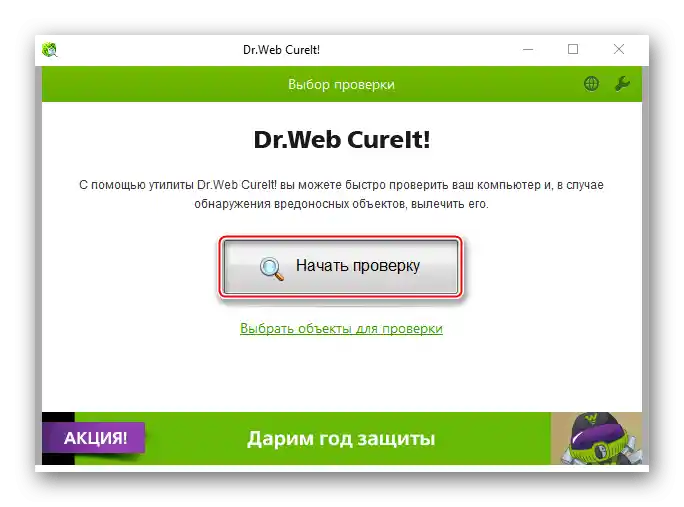
Task: Click the Dr.Web CureIt! title bar app icon
Action: (50, 50)
